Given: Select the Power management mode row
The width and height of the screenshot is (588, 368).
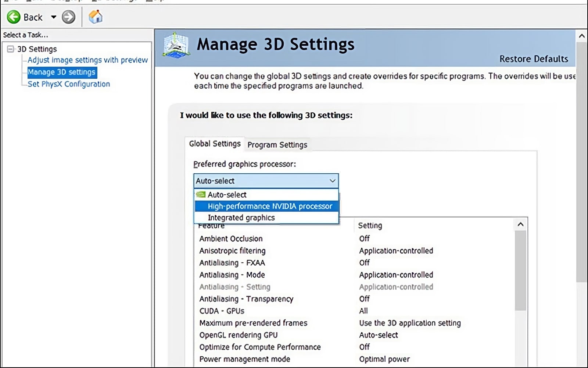Looking at the screenshot, I should (245, 359).
